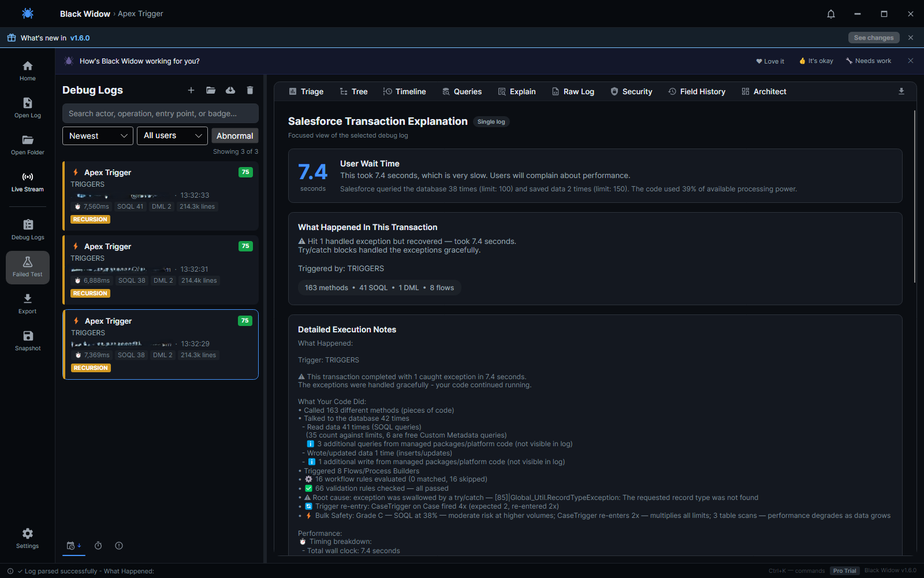Click RECURSION badge on the 7,560ms log

pyautogui.click(x=90, y=220)
